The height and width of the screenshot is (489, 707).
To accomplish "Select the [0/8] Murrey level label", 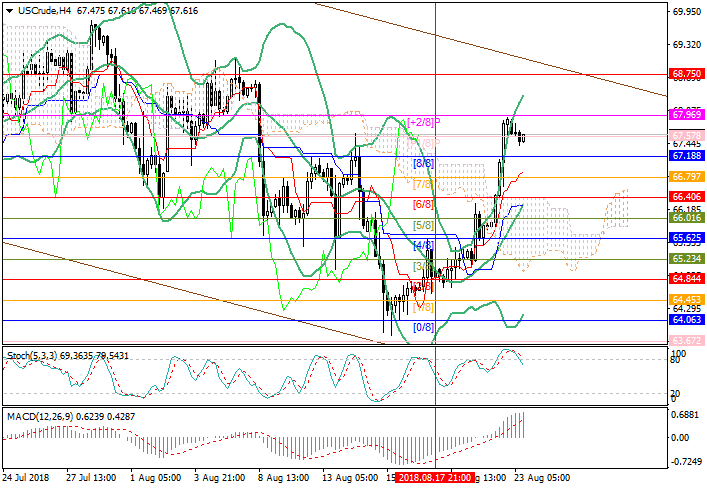I will click(423, 327).
